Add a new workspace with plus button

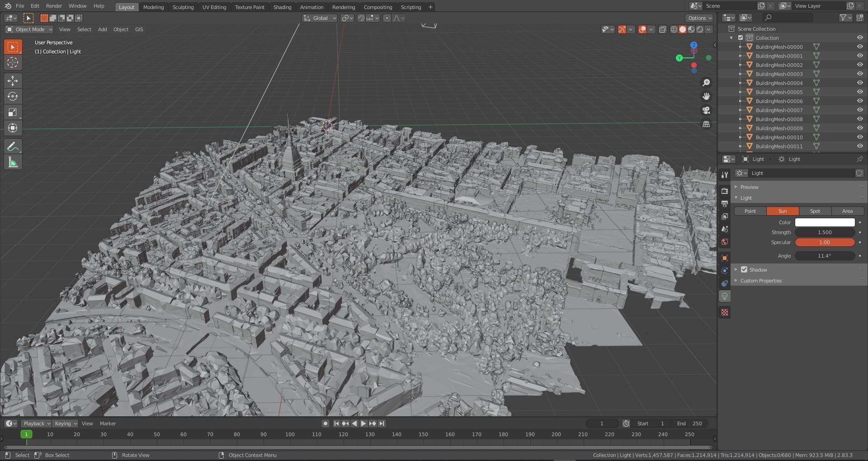pyautogui.click(x=430, y=7)
